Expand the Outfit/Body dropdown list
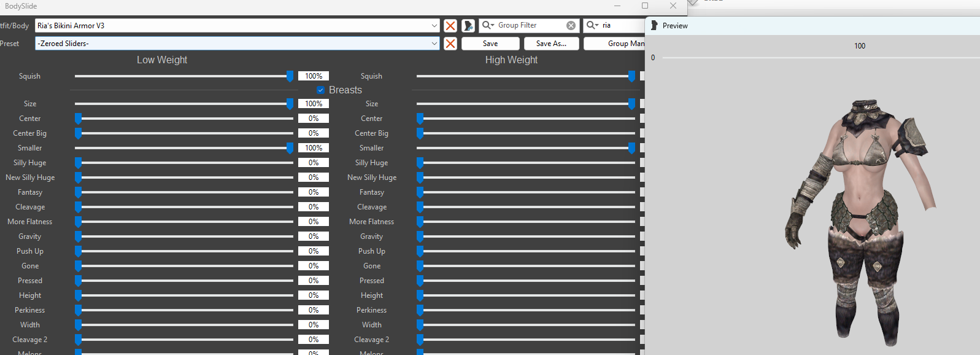The image size is (980, 355). [x=434, y=26]
